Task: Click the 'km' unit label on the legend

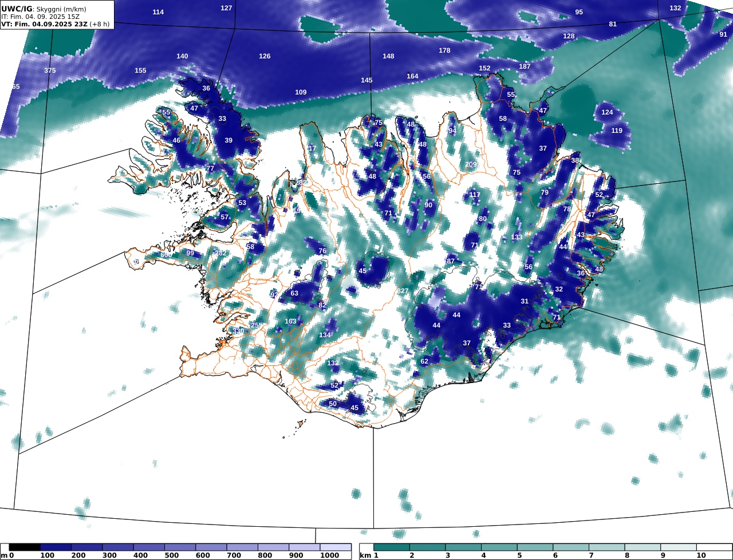Action: [x=364, y=555]
